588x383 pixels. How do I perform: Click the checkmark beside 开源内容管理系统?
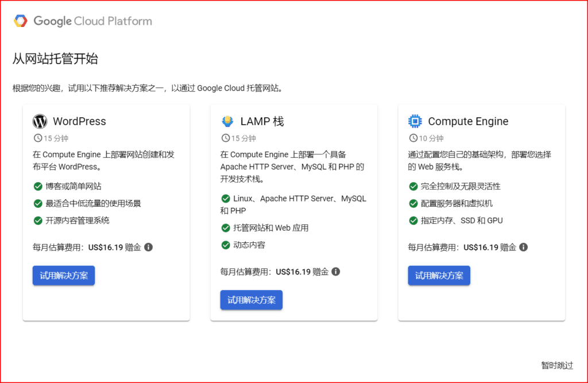[x=37, y=220]
